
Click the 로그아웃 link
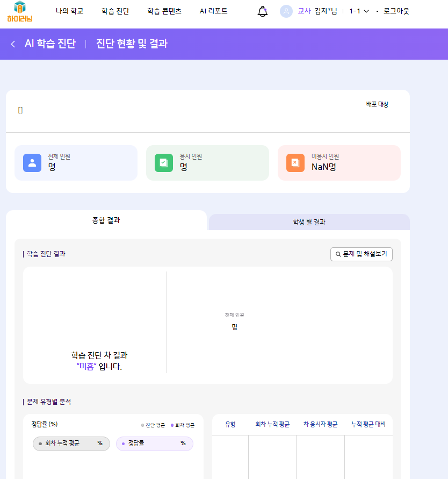click(396, 11)
